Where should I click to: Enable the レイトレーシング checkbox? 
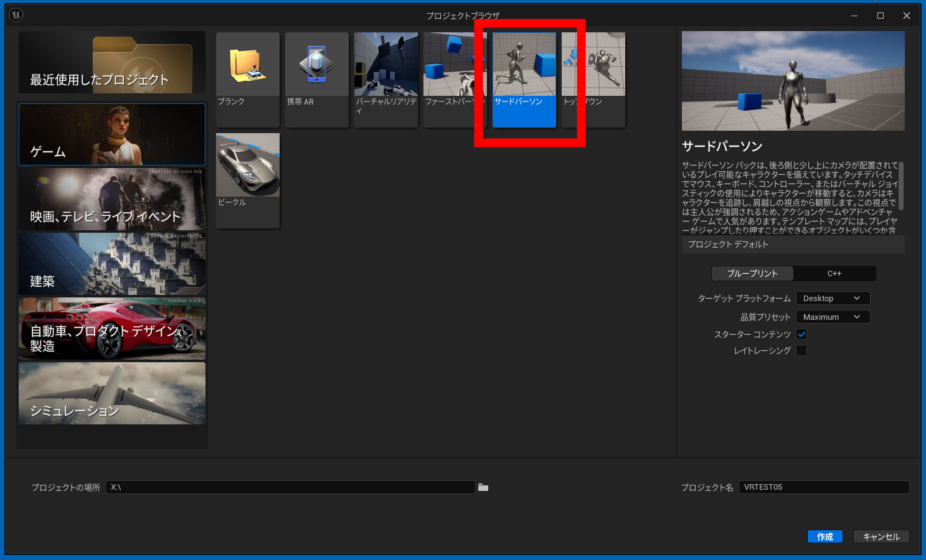[x=801, y=350]
